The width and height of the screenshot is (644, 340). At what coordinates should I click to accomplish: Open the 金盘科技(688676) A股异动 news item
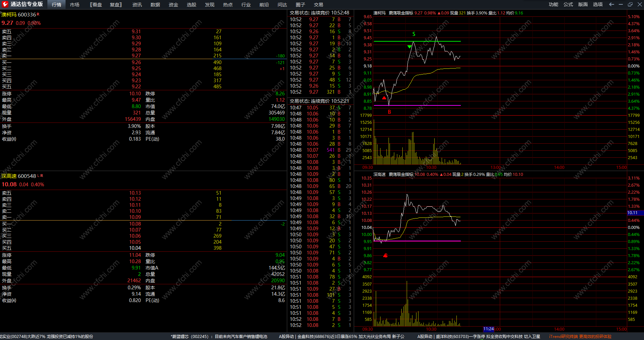tap(341, 337)
